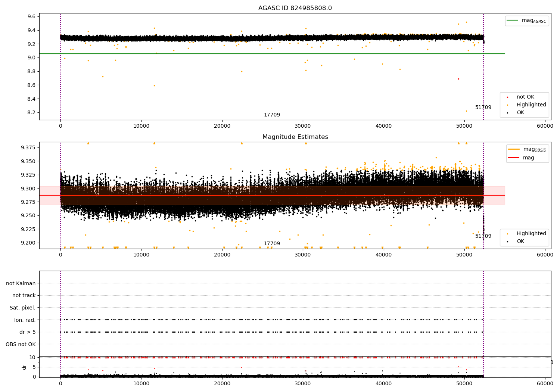560x392 pixels.
Task: Click the '10' tick on the dr axis
Action: [x=32, y=357]
